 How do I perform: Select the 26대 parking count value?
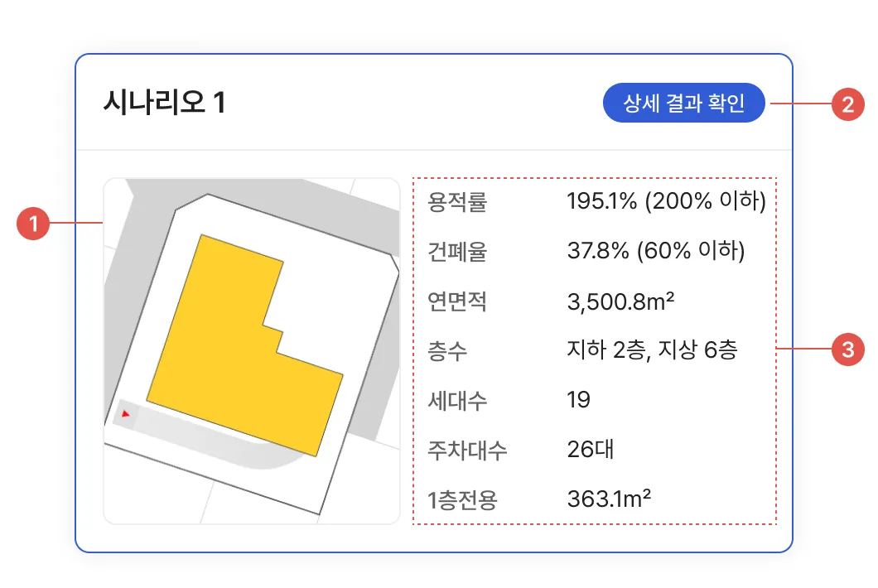[x=590, y=450]
